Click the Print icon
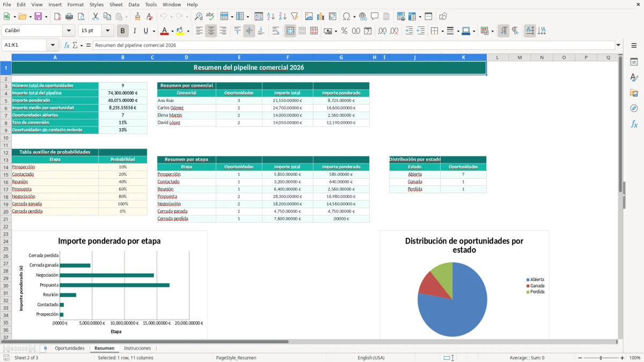The image size is (644, 362). [69, 17]
